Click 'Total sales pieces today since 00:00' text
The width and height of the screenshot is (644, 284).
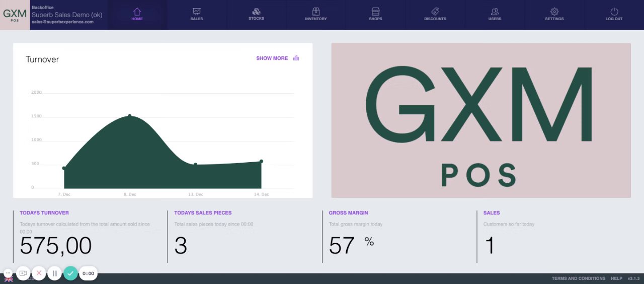(214, 224)
